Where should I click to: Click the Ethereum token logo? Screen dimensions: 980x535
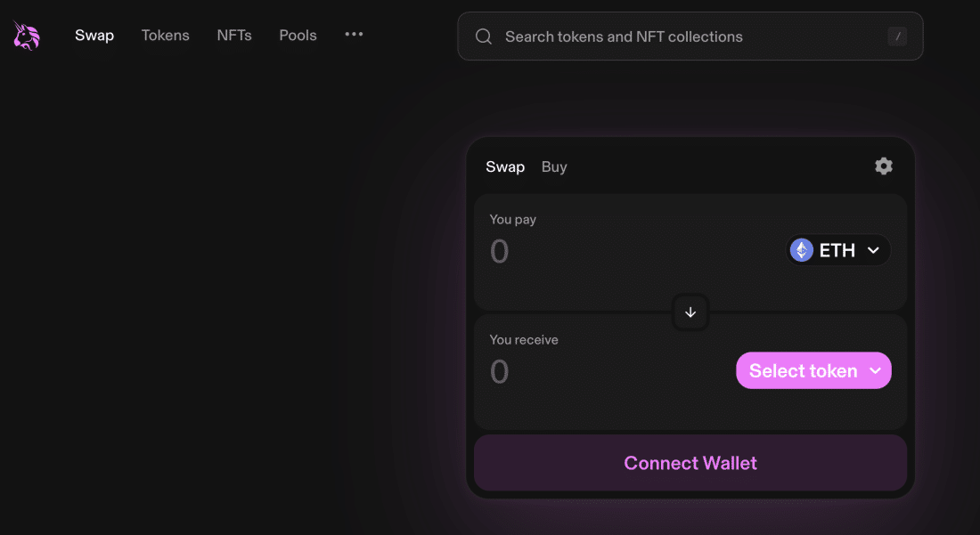click(801, 250)
